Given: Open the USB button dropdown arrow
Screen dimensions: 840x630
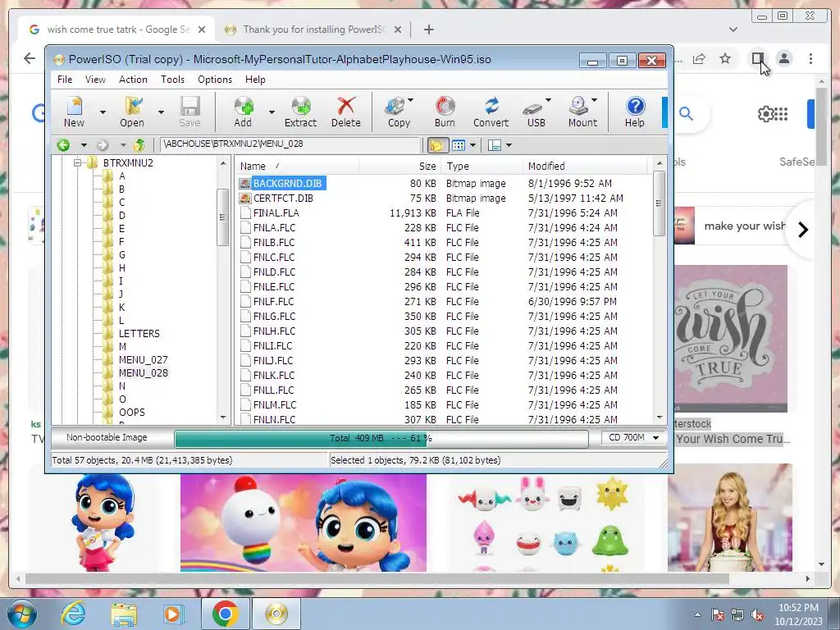Looking at the screenshot, I should tap(548, 100).
